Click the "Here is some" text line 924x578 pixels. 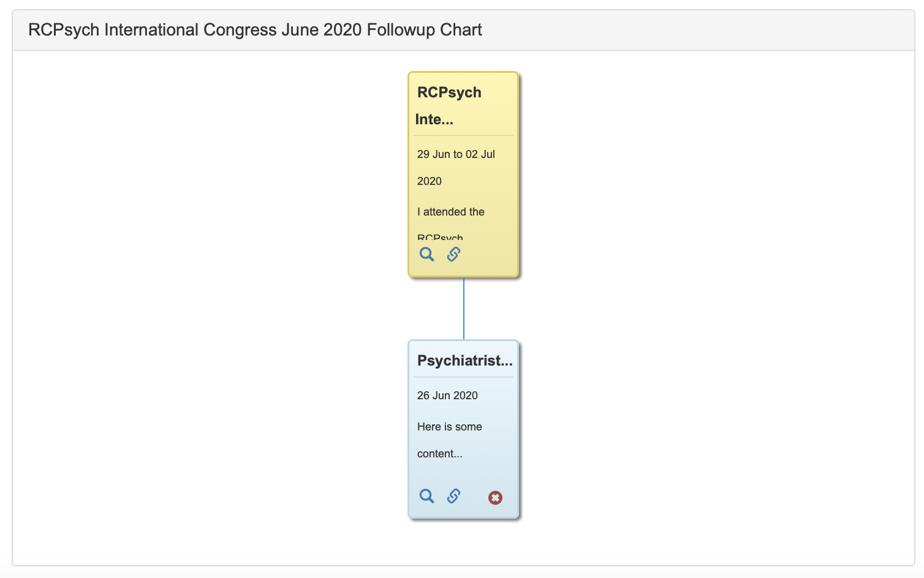[450, 427]
